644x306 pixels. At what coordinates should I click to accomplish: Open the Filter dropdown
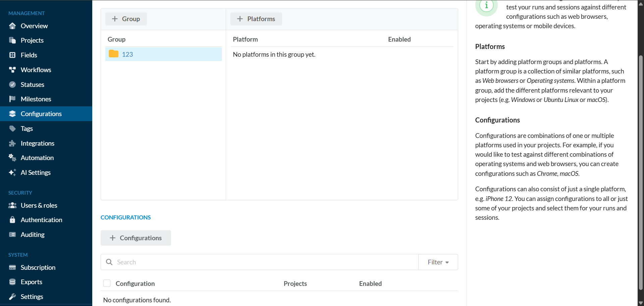[x=438, y=262]
